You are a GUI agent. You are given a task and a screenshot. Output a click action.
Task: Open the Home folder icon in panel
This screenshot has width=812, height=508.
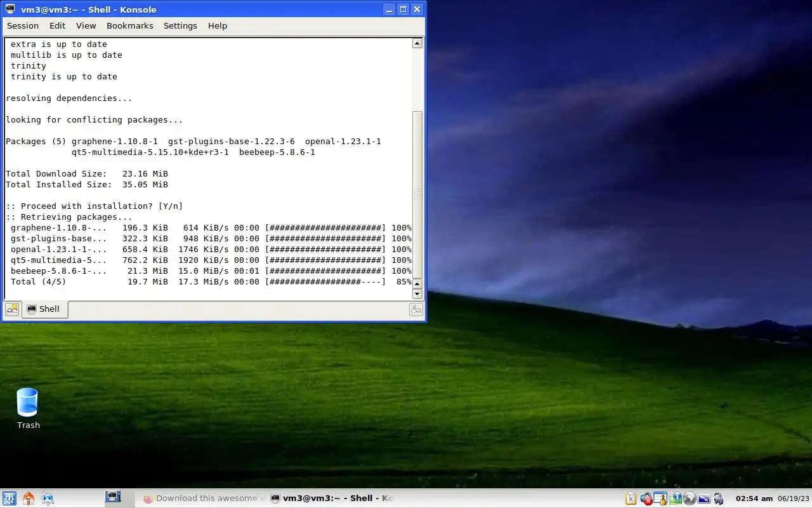click(28, 498)
